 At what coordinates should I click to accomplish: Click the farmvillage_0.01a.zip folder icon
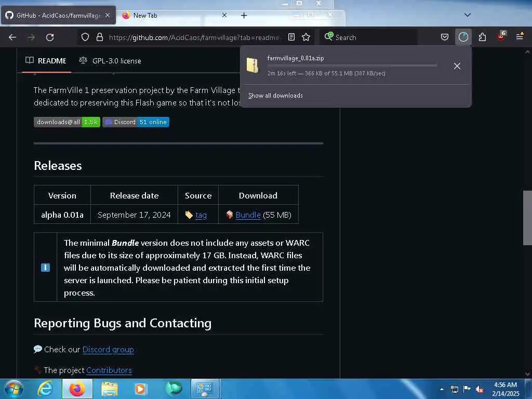pyautogui.click(x=252, y=65)
